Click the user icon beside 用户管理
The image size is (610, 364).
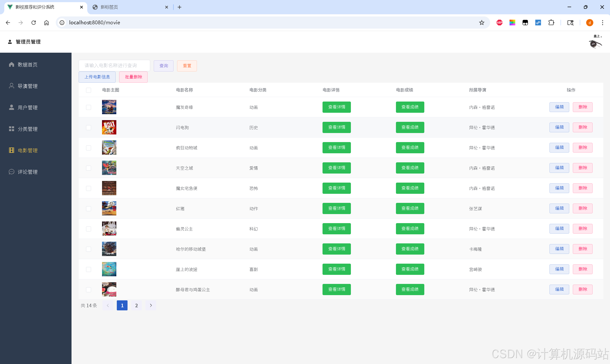(11, 108)
